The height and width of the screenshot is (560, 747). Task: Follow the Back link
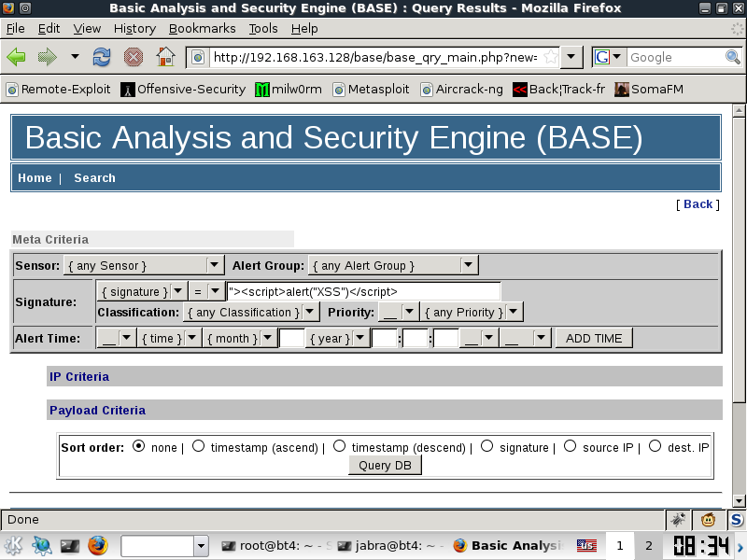pyautogui.click(x=698, y=203)
